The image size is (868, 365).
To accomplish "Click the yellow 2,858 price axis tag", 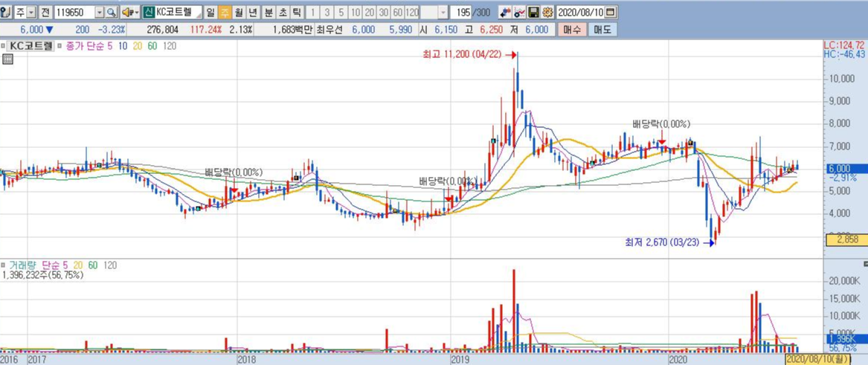I will click(x=846, y=240).
